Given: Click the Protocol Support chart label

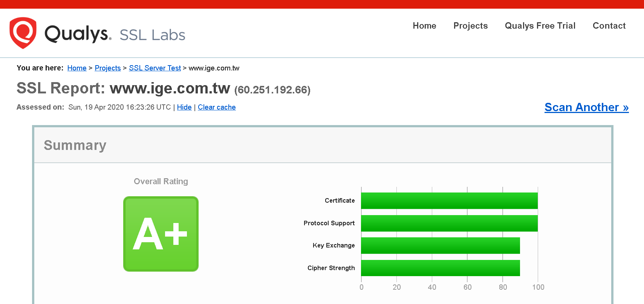Looking at the screenshot, I should click(x=329, y=223).
